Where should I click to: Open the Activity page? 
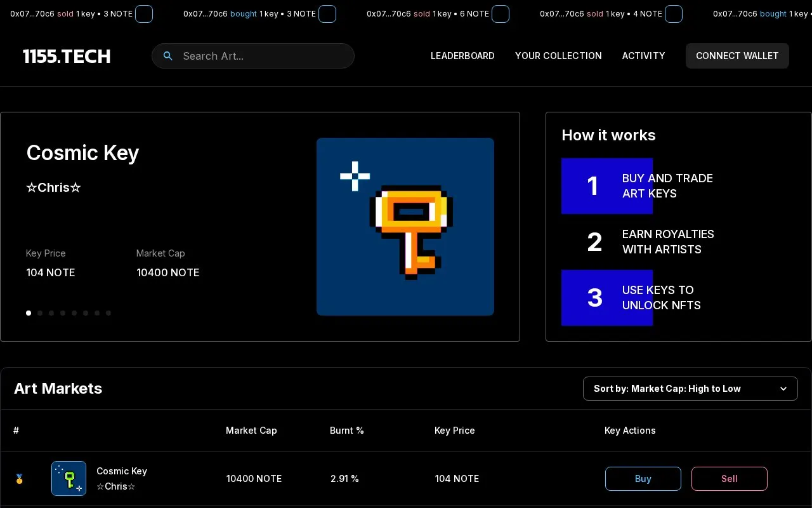[x=643, y=56]
